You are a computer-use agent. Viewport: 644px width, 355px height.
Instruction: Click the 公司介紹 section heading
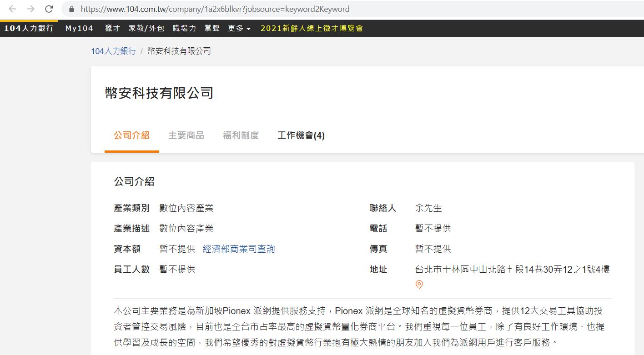[134, 182]
